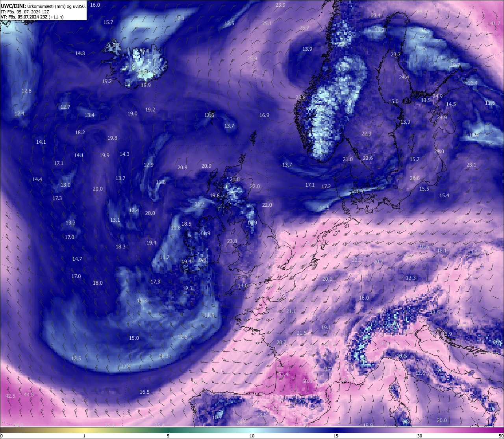Viewport: 504px width, 439px height.
Task: Select the 12.8 value on the map
Action: [26, 91]
